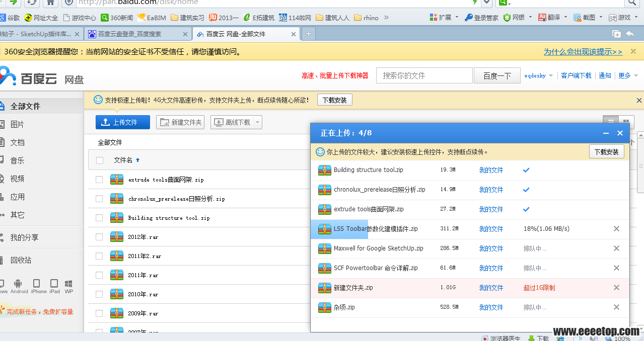This screenshot has width=644, height=341.
Task: Click 下载安装 in the upload panel
Action: (606, 151)
